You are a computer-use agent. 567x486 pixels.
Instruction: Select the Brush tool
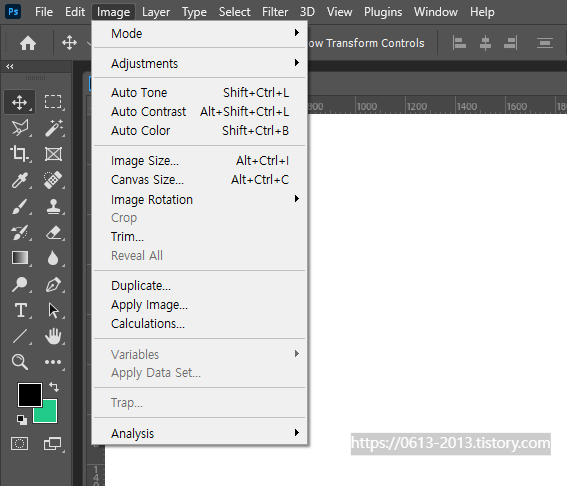point(19,206)
